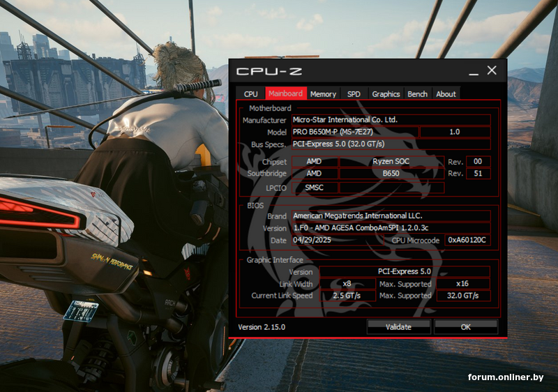Viewport: 558px width, 392px height.
Task: Click the max supported link width x16
Action: [463, 284]
